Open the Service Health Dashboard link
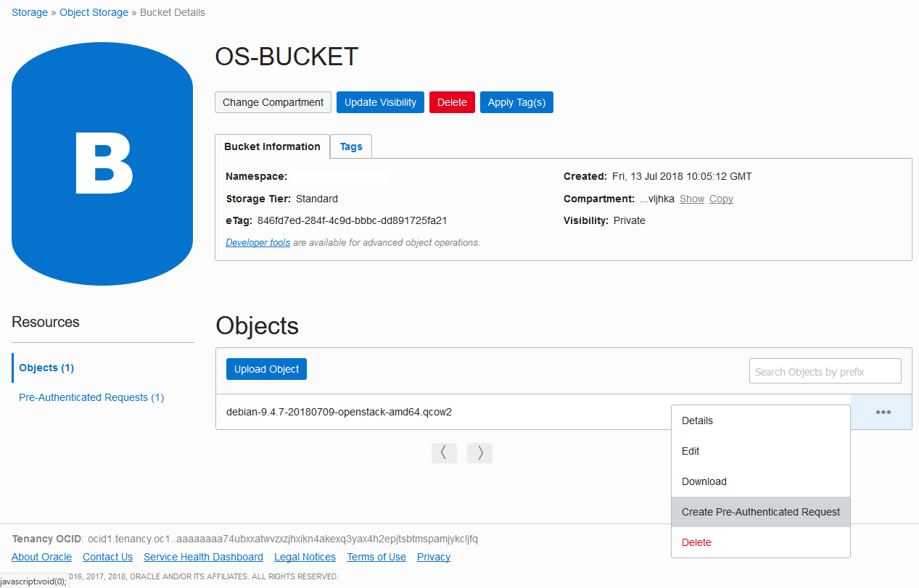This screenshot has height=588, width=919. (x=203, y=557)
